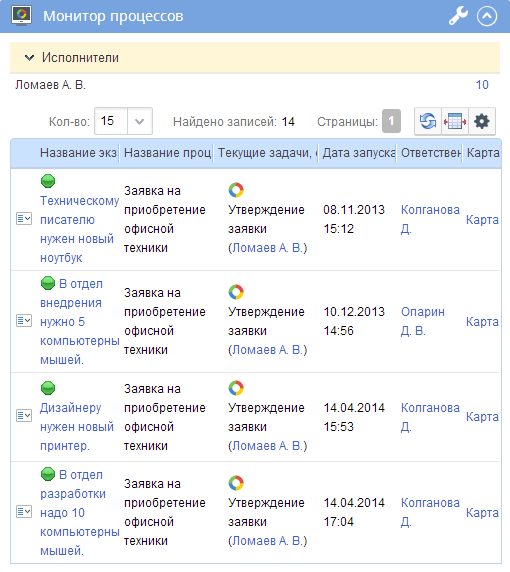The image size is (510, 572).
Task: Click the wrench settings icon in the header
Action: pos(458,16)
